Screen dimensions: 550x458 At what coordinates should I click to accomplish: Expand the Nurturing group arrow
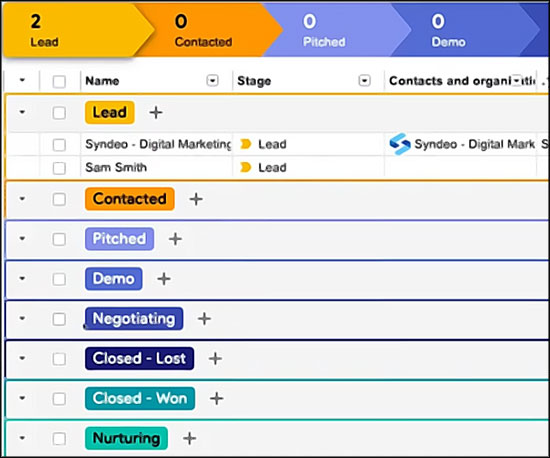22,438
